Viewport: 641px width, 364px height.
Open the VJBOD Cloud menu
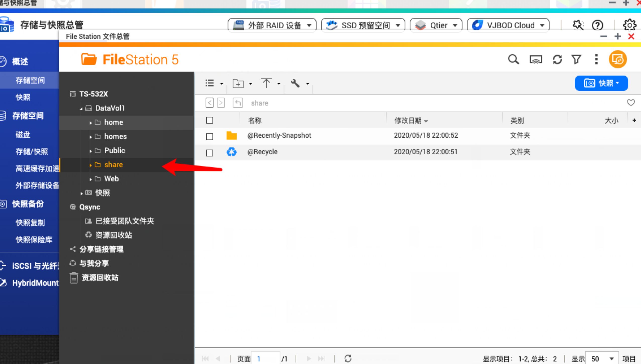tap(508, 25)
